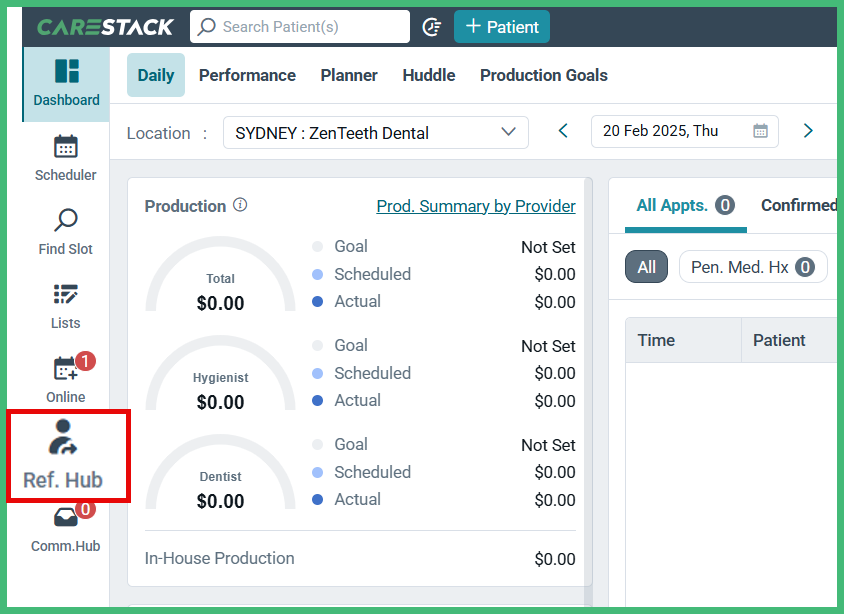Image resolution: width=844 pixels, height=614 pixels.
Task: Open the Comm.Hub inbox
Action: pos(65,528)
